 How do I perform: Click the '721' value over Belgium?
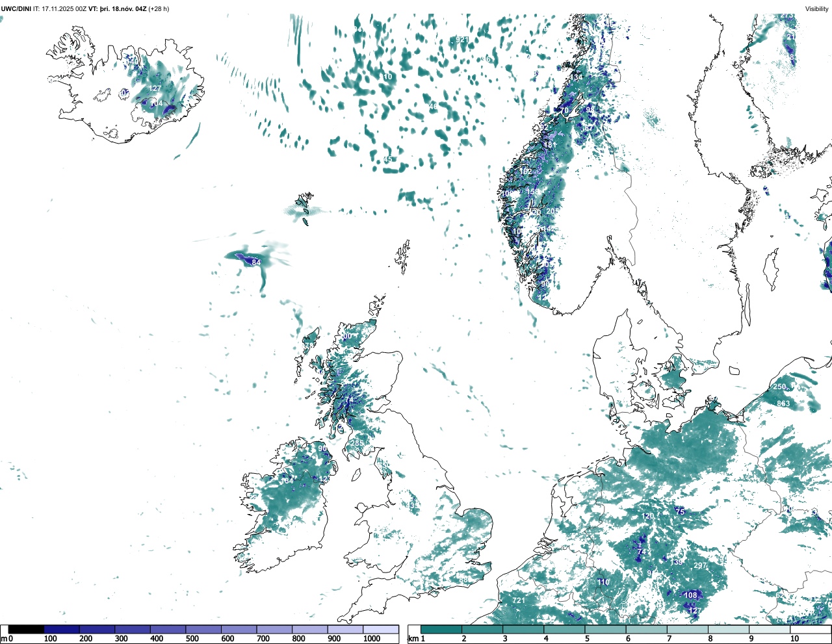[x=519, y=600]
